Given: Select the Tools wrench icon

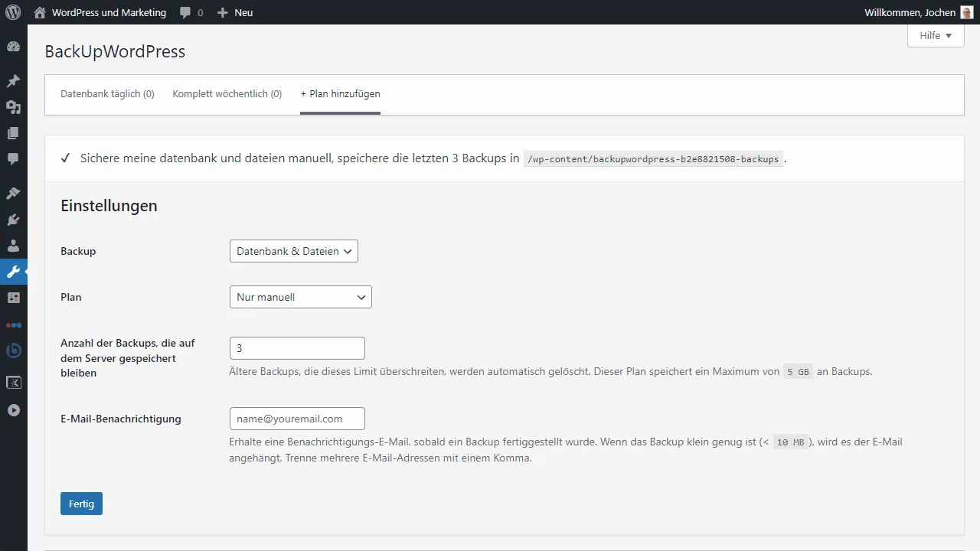Looking at the screenshot, I should tap(13, 272).
